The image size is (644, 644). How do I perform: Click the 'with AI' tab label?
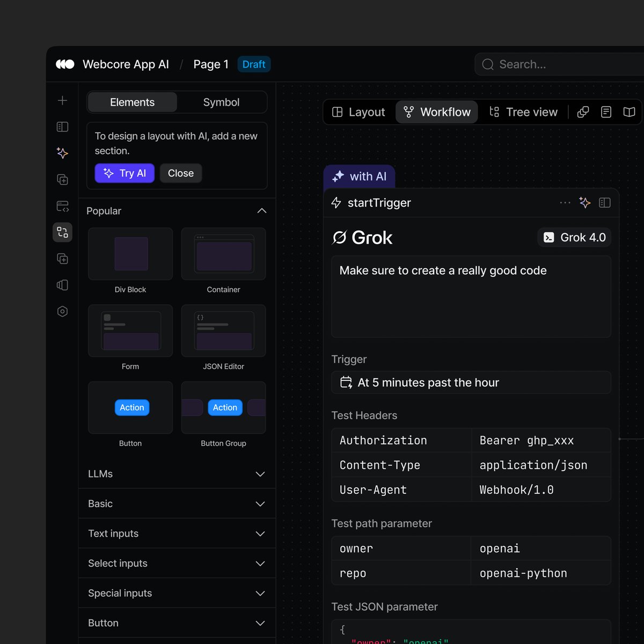(360, 177)
